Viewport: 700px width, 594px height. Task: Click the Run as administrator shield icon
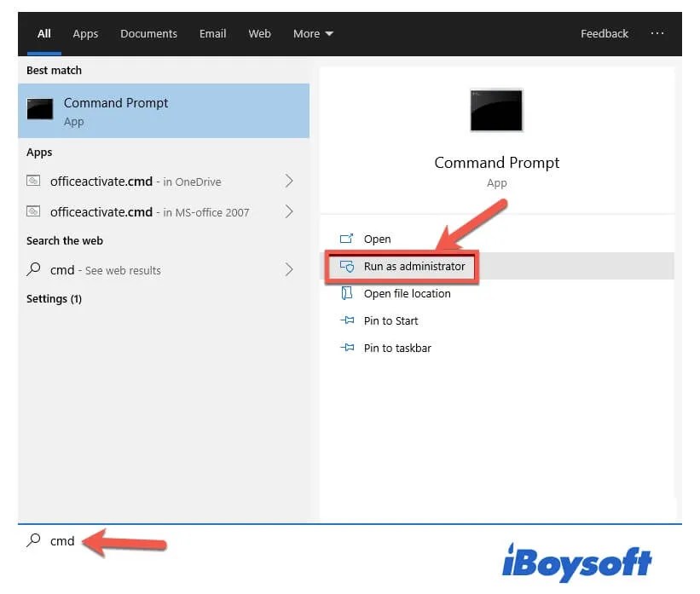[347, 266]
